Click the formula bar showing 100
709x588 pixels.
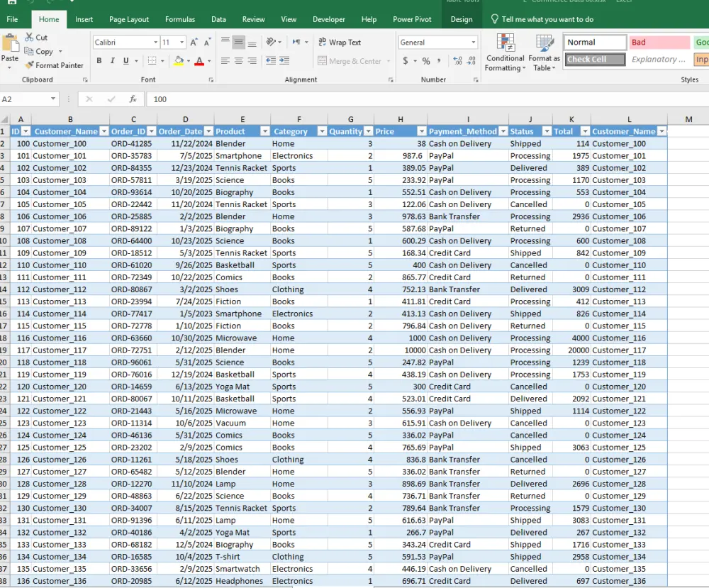pyautogui.click(x=427, y=99)
